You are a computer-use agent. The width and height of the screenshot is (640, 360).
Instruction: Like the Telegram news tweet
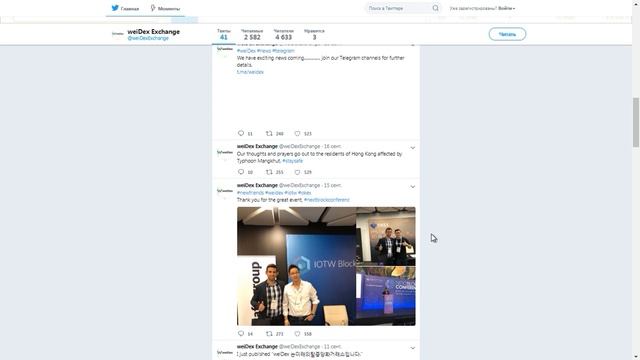point(297,133)
